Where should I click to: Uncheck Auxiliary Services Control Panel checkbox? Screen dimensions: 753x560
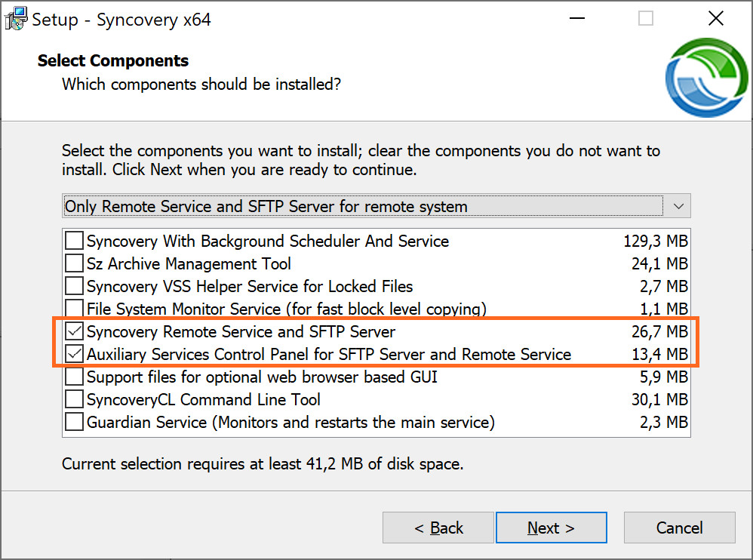[74, 354]
